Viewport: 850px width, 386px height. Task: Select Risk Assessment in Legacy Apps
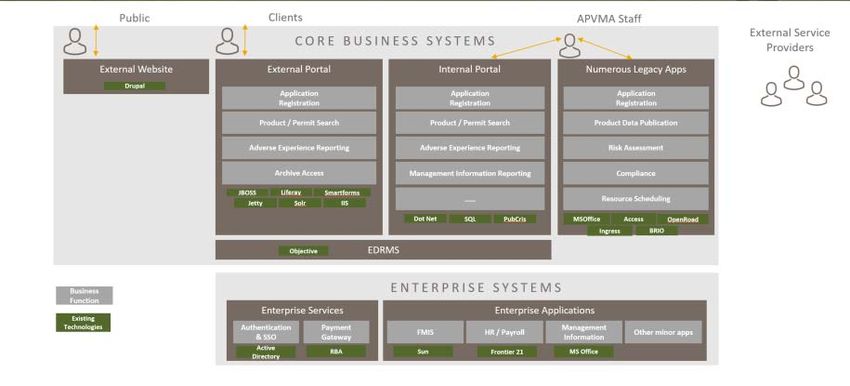point(636,147)
